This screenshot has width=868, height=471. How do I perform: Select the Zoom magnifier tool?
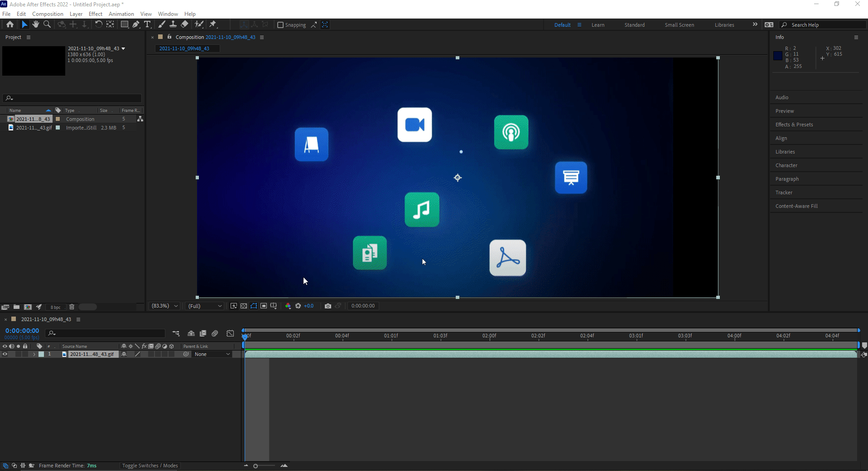(47, 24)
